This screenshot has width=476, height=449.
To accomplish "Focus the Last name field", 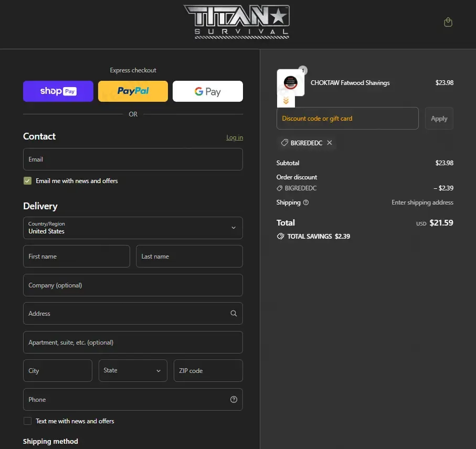I will tap(189, 256).
